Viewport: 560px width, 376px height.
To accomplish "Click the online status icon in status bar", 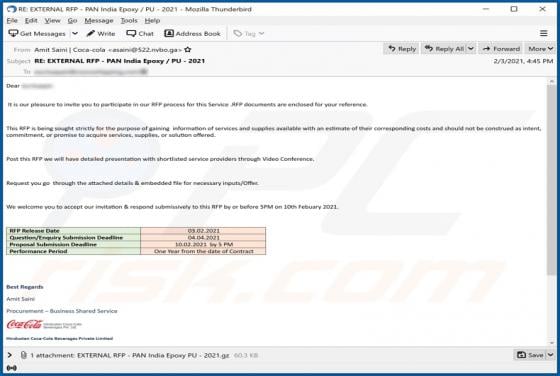I will click(11, 368).
